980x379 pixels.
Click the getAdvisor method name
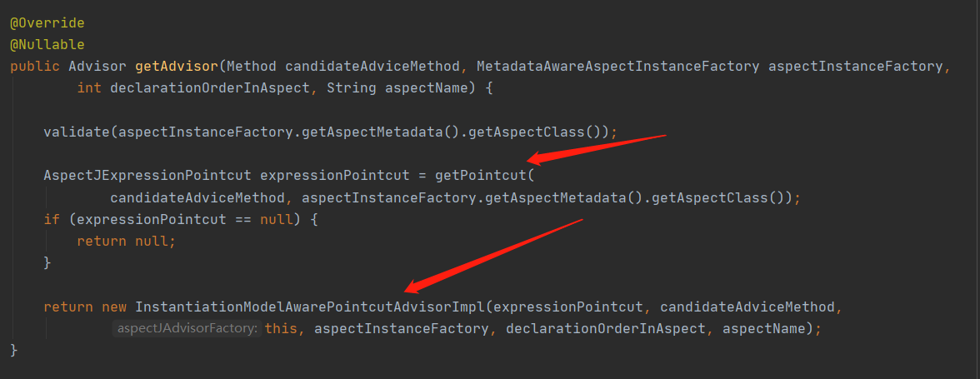coord(177,66)
